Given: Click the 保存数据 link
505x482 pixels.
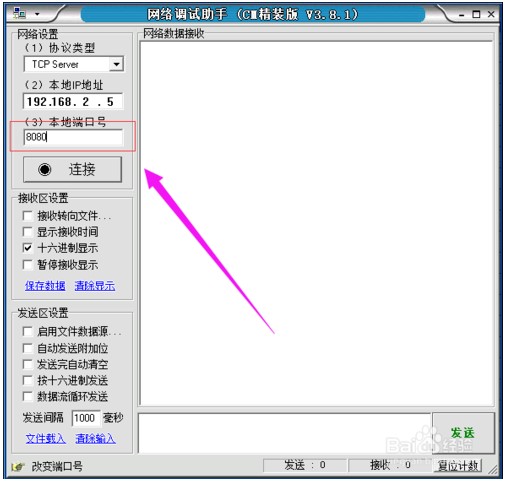Looking at the screenshot, I should pyautogui.click(x=45, y=286).
